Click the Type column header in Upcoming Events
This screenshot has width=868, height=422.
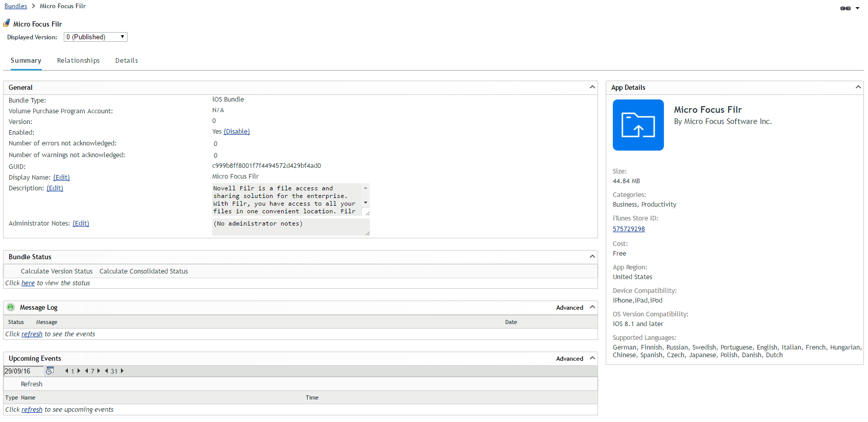coord(11,398)
